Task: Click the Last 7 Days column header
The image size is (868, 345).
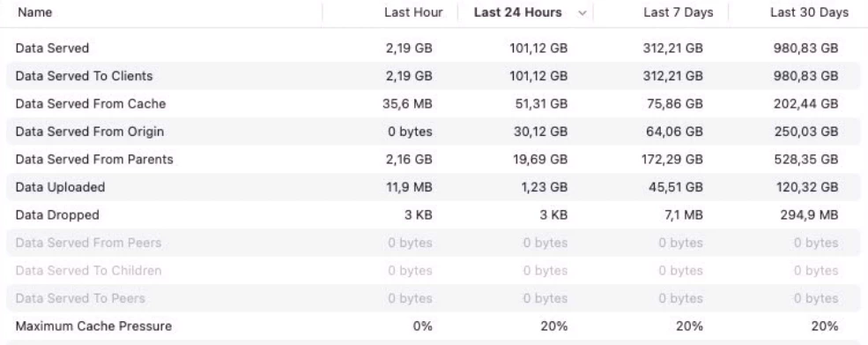Action: (x=679, y=12)
